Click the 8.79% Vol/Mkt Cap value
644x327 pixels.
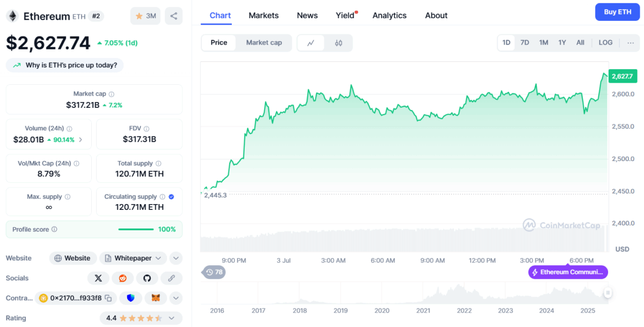point(49,174)
